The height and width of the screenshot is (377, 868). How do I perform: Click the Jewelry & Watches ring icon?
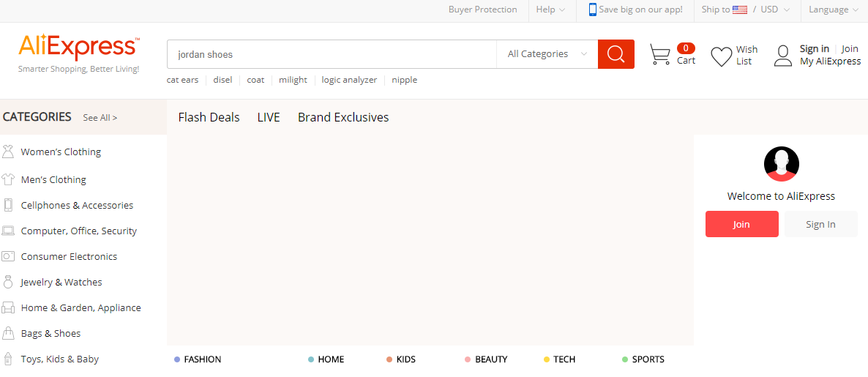click(8, 282)
